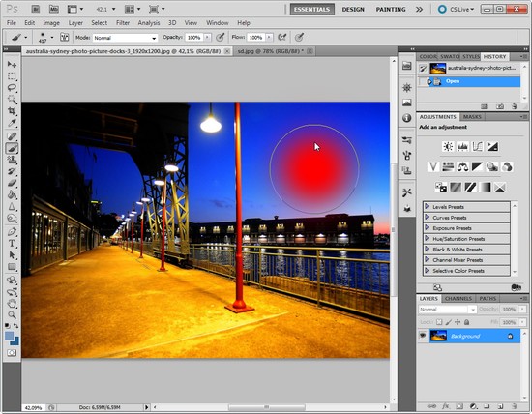Select the Quick Selection tool
The height and width of the screenshot is (414, 532).
click(12, 99)
